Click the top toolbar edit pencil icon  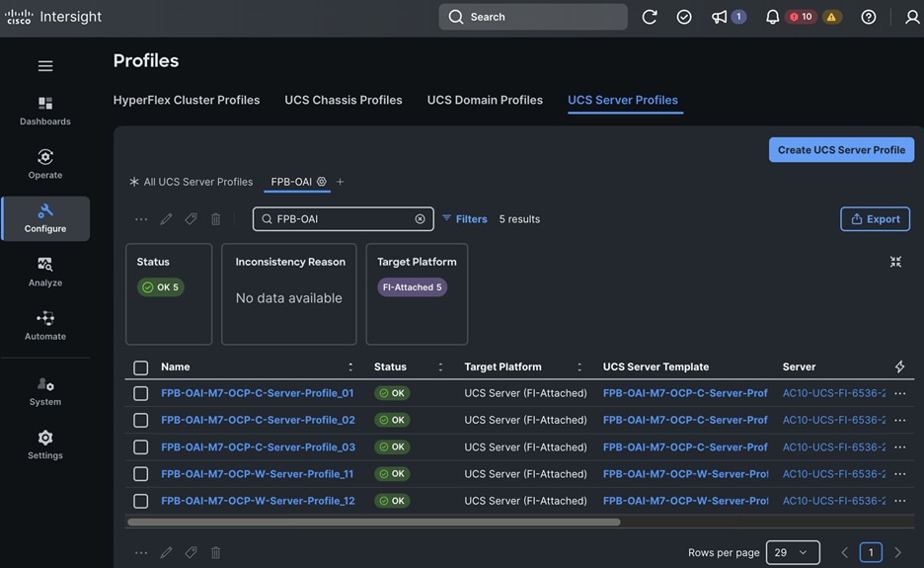point(166,219)
